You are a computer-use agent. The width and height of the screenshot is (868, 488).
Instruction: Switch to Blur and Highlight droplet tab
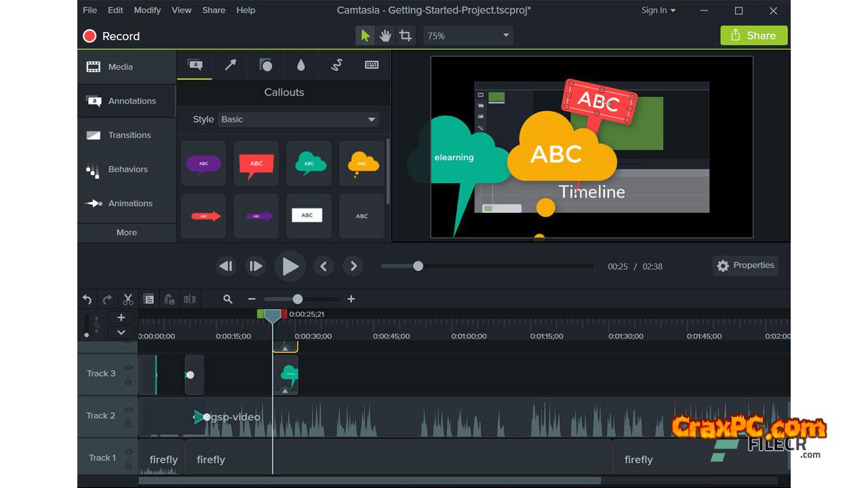click(301, 65)
